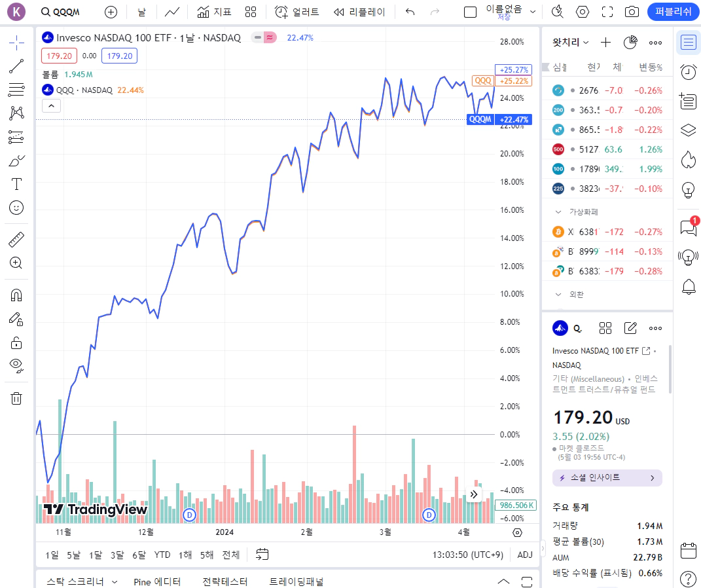Open the forecasting and measurement tools
The image size is (701, 588).
coord(16,137)
